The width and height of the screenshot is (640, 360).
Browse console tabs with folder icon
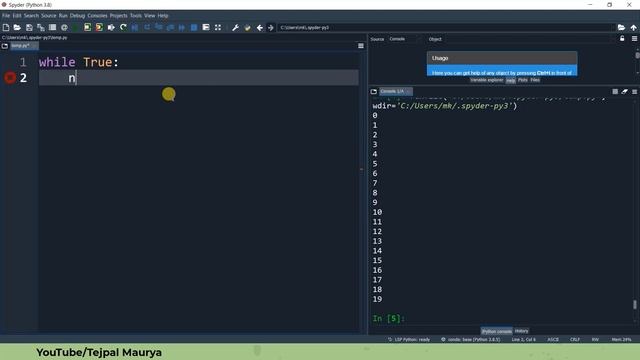[373, 91]
